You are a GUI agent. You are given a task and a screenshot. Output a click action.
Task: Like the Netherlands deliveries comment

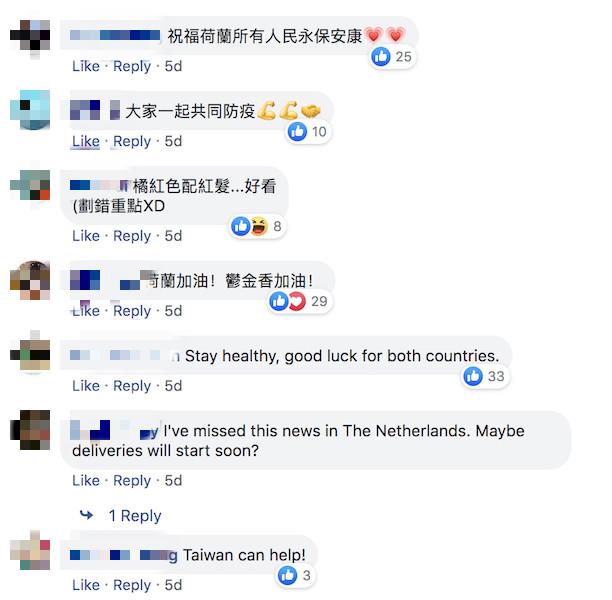pos(86,481)
